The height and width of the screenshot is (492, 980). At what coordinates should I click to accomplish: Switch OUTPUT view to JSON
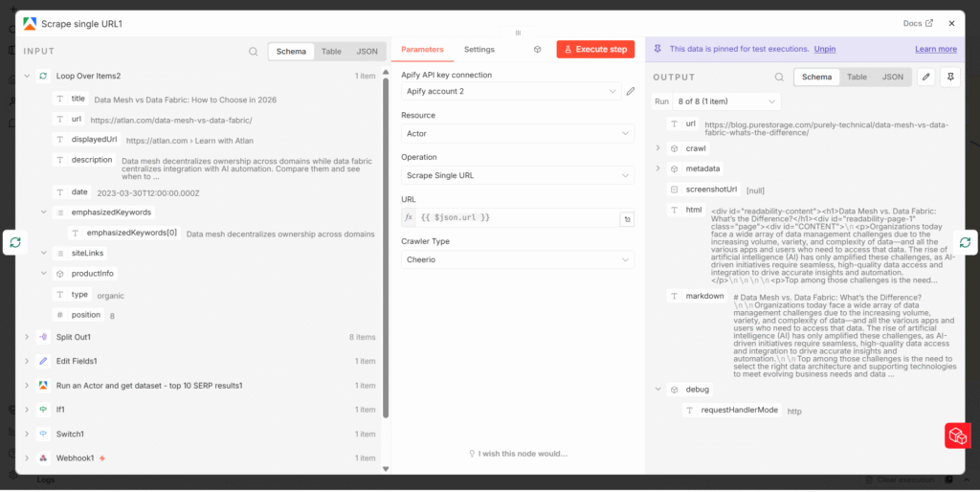pyautogui.click(x=892, y=78)
